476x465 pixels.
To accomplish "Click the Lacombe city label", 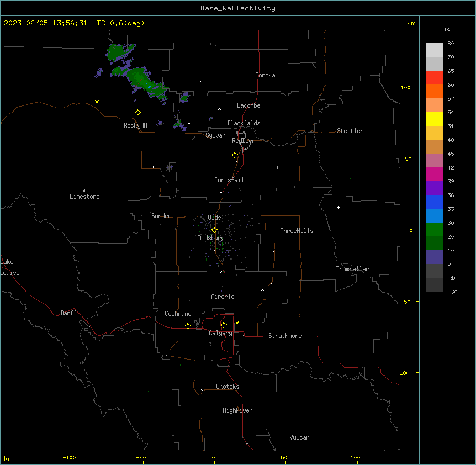I will pyautogui.click(x=248, y=105).
